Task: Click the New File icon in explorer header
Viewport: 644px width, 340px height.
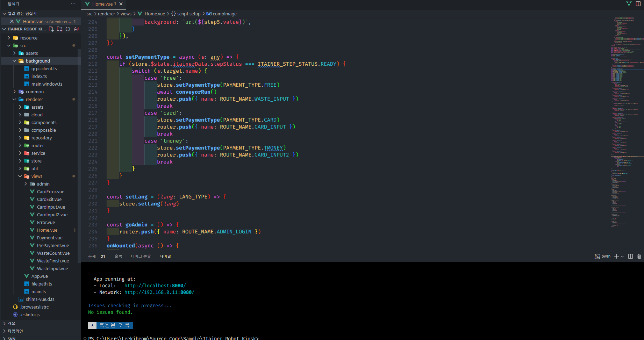Action: click(x=51, y=29)
